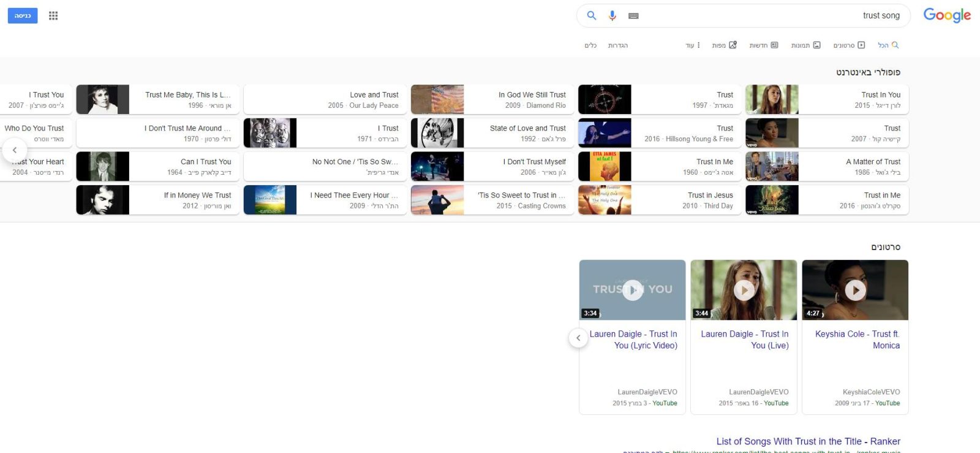Viewport: 980px width, 453px height.
Task: Open Trust Me Baby 1996 card
Action: point(158,99)
